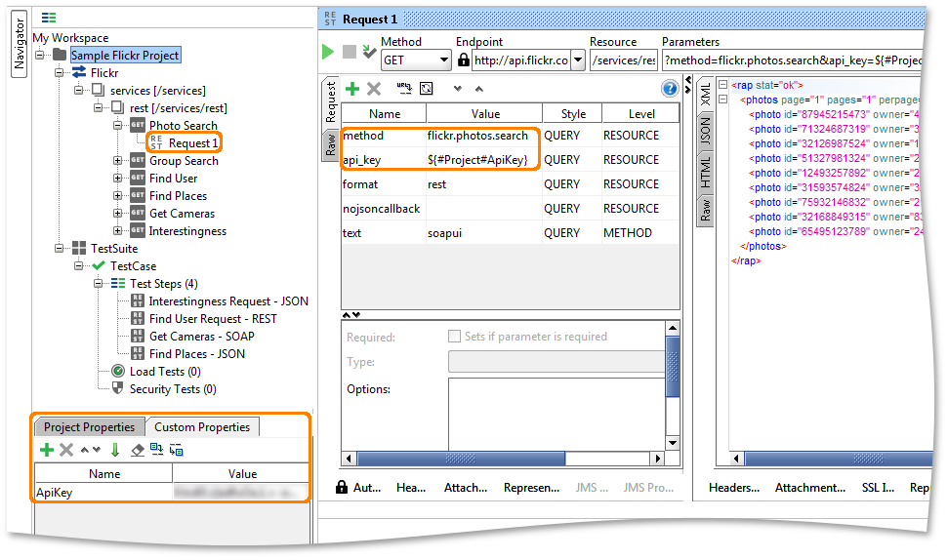This screenshot has width=948, height=560.
Task: Select Request 1 in the tree
Action: click(193, 143)
